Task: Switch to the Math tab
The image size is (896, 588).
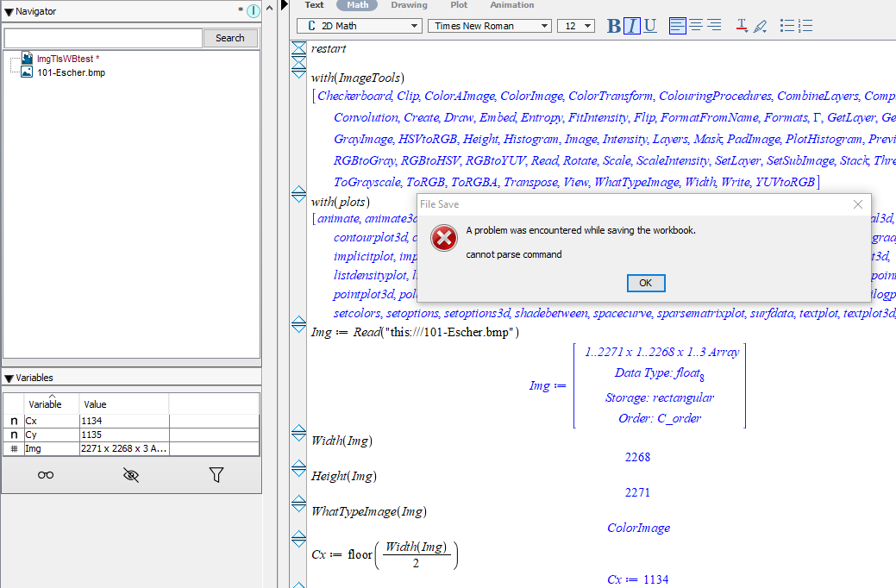Action: (358, 4)
